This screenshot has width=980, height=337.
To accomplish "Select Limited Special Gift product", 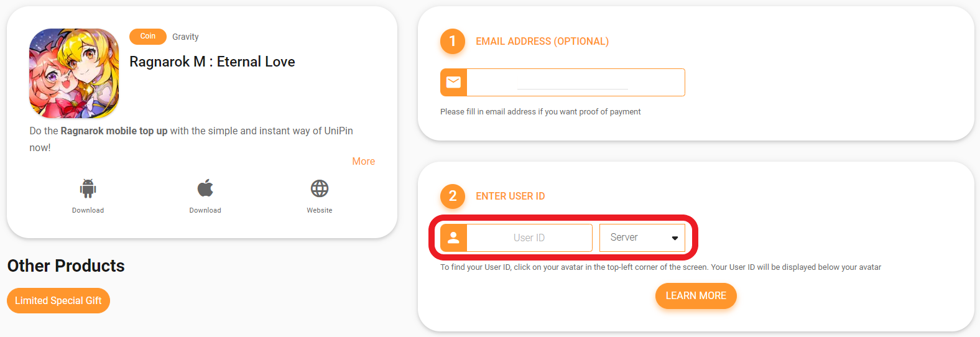I will coord(58,300).
